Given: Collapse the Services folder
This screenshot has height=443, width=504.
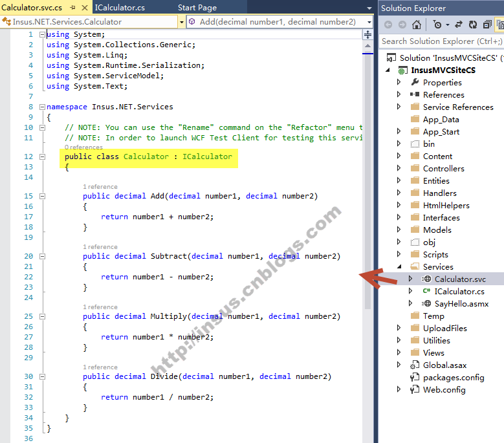Looking at the screenshot, I should point(399,266).
